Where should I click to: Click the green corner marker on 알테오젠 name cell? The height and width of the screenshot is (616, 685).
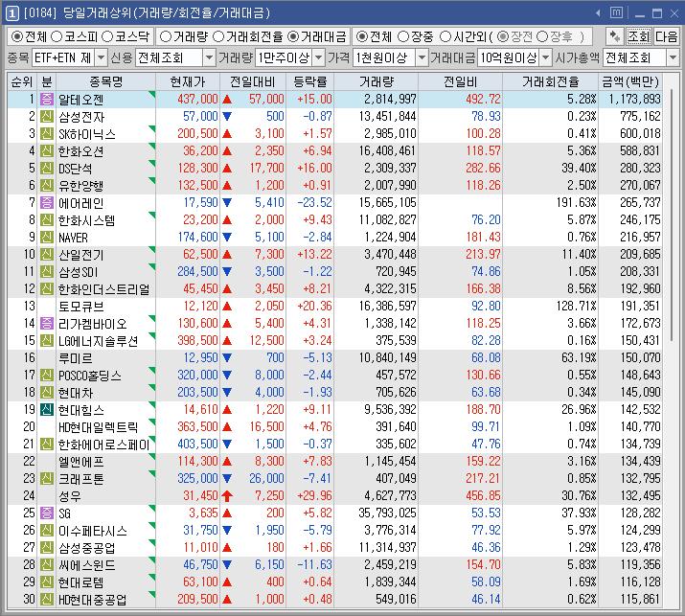point(152,94)
